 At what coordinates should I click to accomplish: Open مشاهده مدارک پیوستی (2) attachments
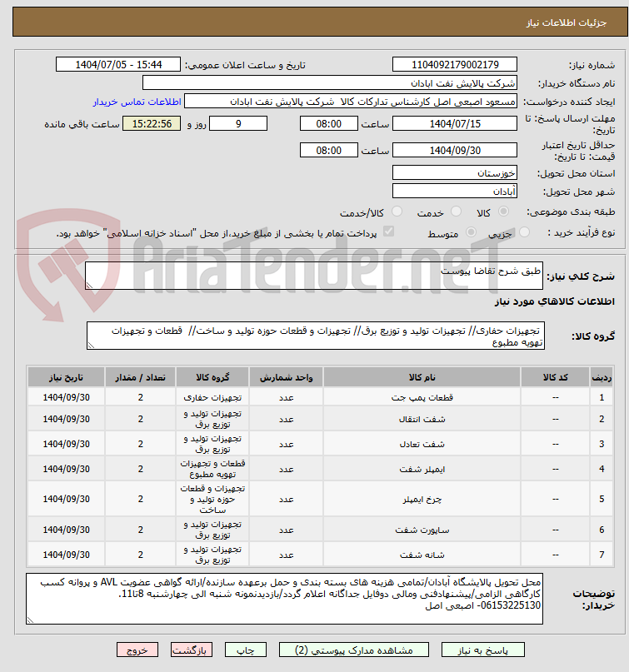click(x=354, y=650)
